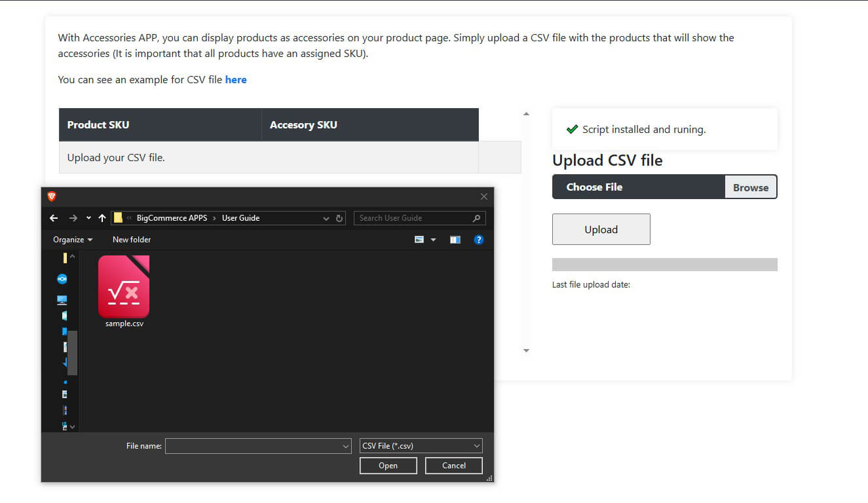Click the navigation pane scrollbar thumb
The width and height of the screenshot is (868, 503).
[x=72, y=352]
